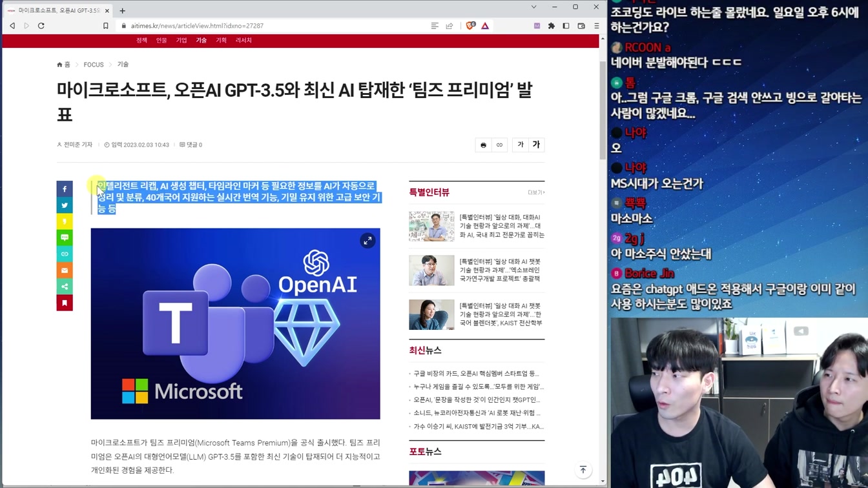This screenshot has width=868, height=488.
Task: Click the page vertical scrollbar thumb
Action: click(603, 110)
